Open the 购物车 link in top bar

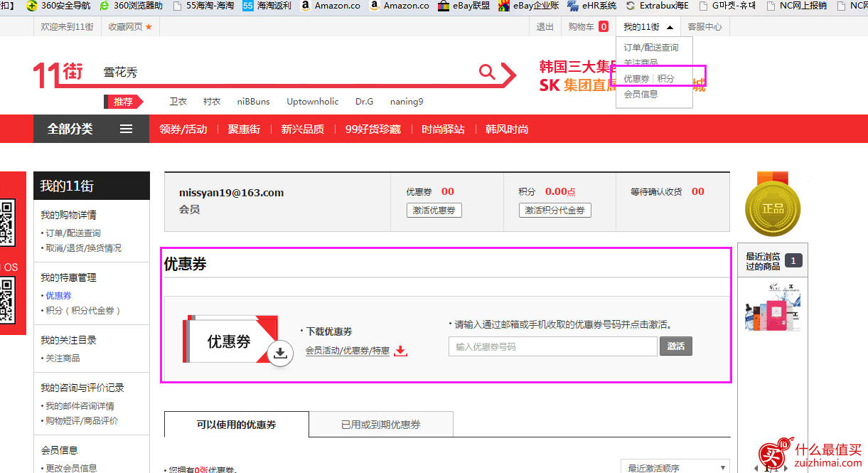click(x=581, y=27)
